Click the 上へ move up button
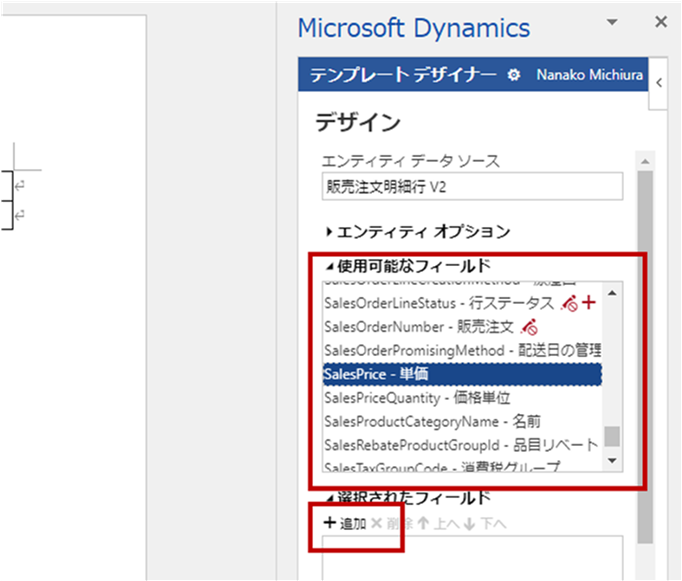Image resolution: width=682 pixels, height=581 pixels. pyautogui.click(x=438, y=524)
